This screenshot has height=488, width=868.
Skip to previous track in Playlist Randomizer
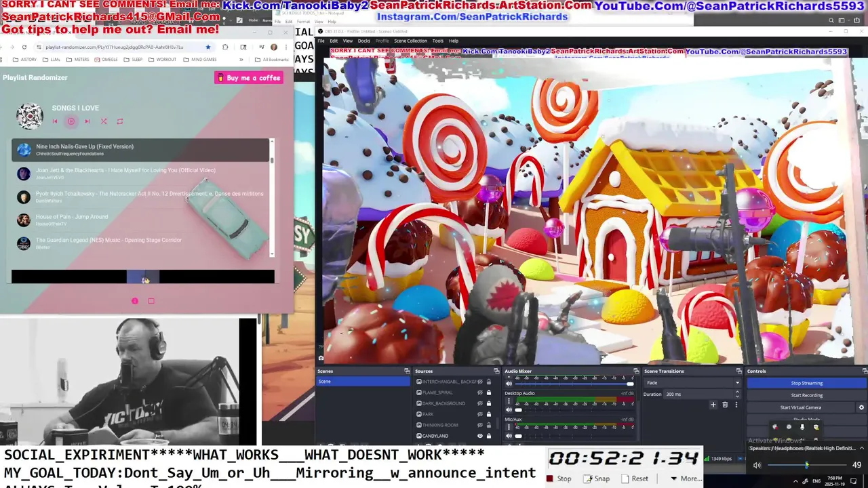(x=55, y=121)
